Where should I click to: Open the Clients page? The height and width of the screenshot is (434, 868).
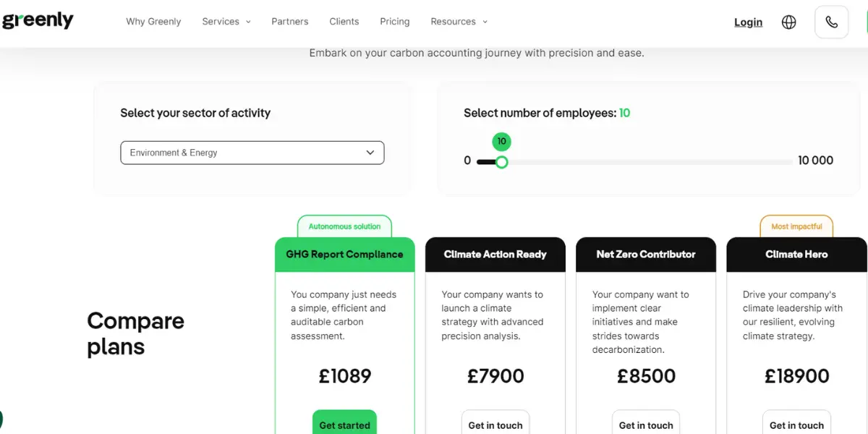[x=344, y=22]
